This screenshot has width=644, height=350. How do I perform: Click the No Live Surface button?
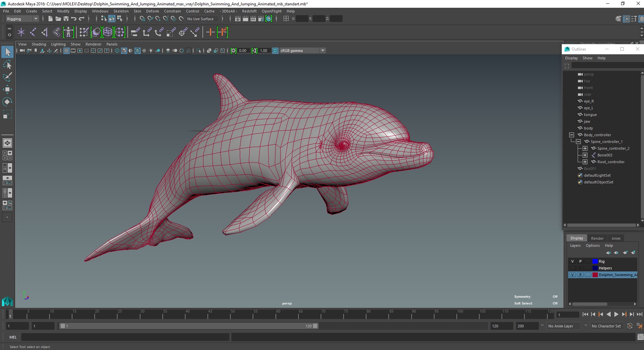click(200, 19)
